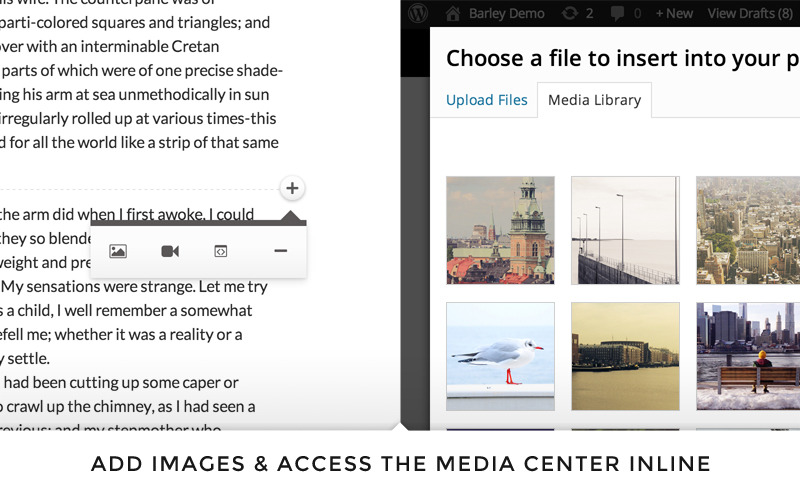800x500 pixels.
Task: Select the green-spired tower photo thumbnail
Action: click(500, 230)
